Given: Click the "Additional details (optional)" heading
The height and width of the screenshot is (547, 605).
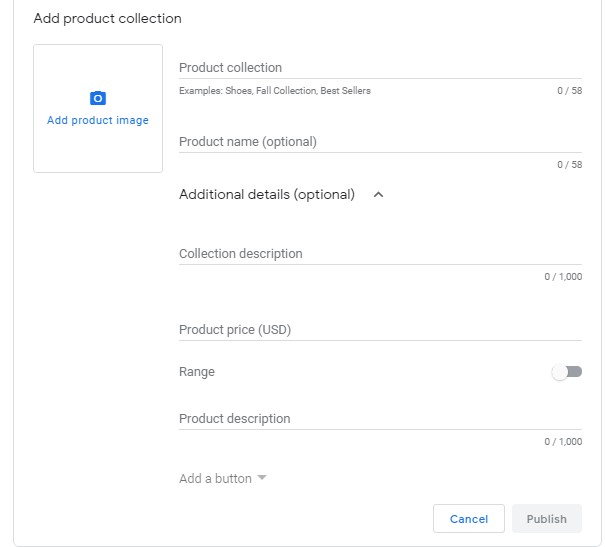Looking at the screenshot, I should [x=266, y=195].
